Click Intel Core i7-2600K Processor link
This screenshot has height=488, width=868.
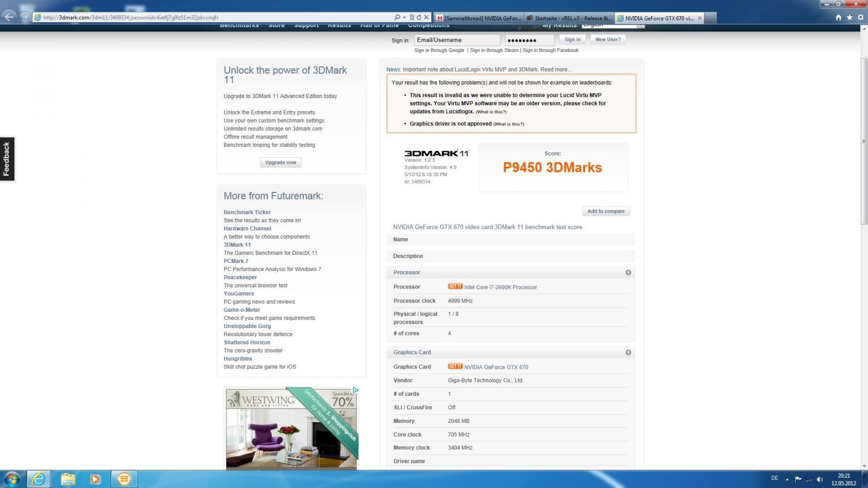[501, 287]
